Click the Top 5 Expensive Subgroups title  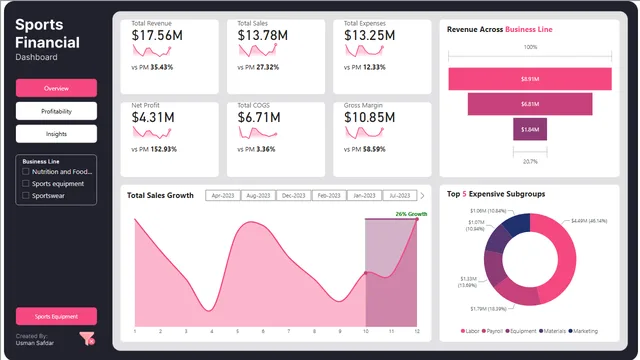coord(496,194)
